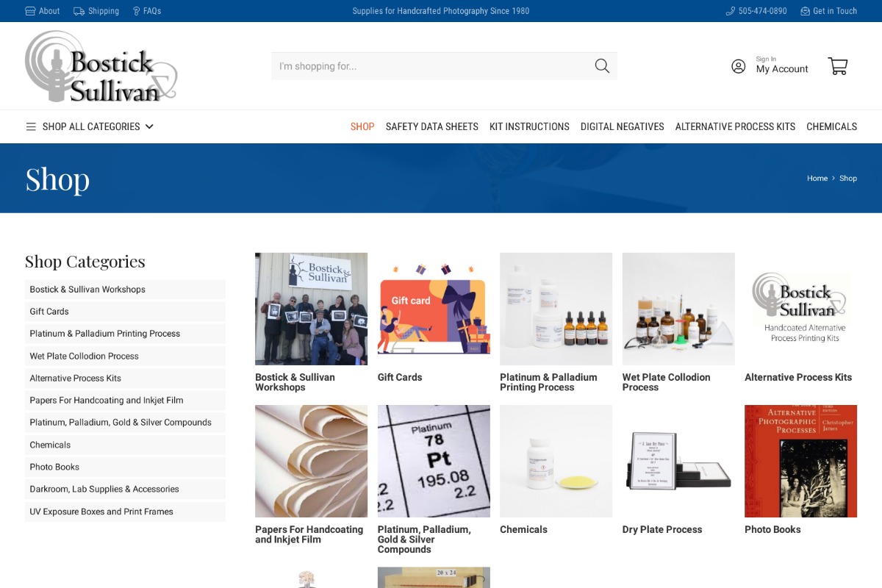
Task: Click the FAQs question mark icon
Action: click(136, 11)
